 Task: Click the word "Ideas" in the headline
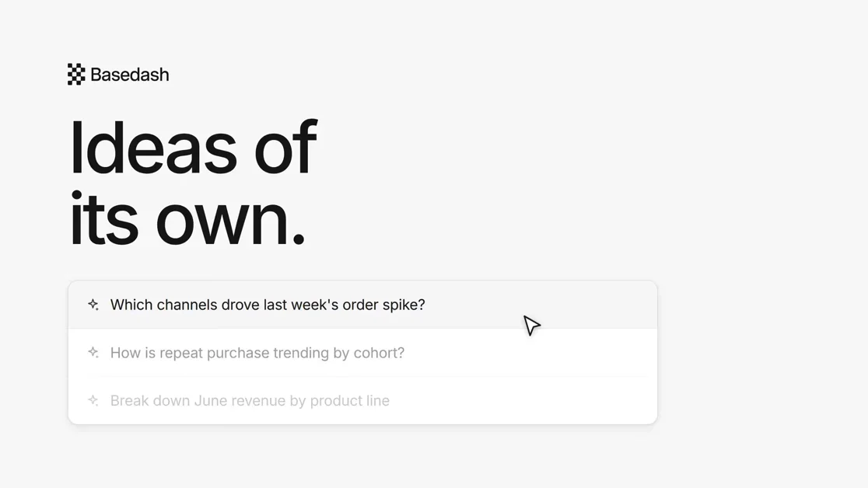[153, 148]
